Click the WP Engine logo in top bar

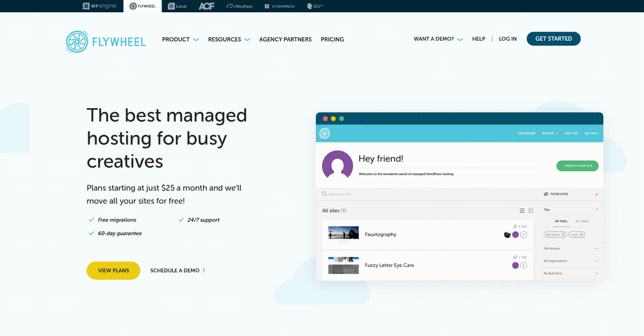pos(100,6)
